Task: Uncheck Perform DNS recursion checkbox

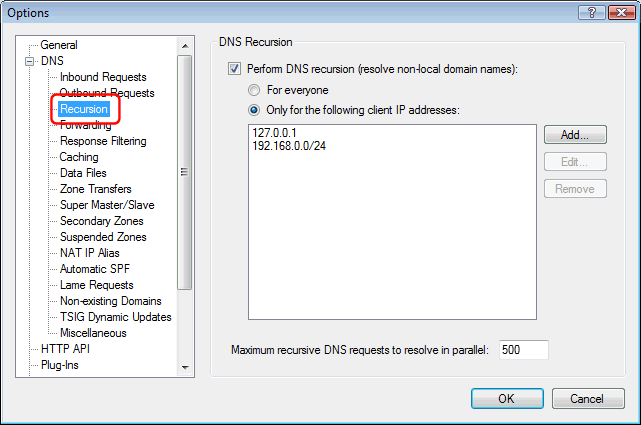Action: [x=234, y=69]
